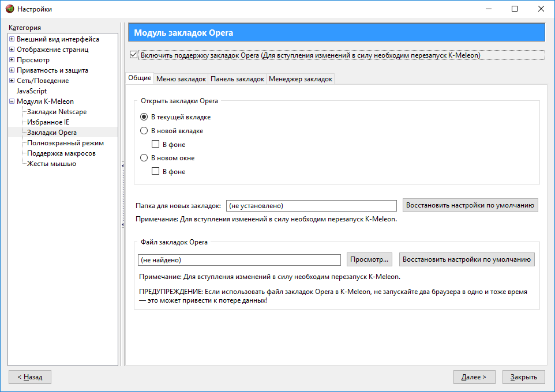555x392 pixels.
Task: Click the Просмотр... browse button
Action: point(369,259)
